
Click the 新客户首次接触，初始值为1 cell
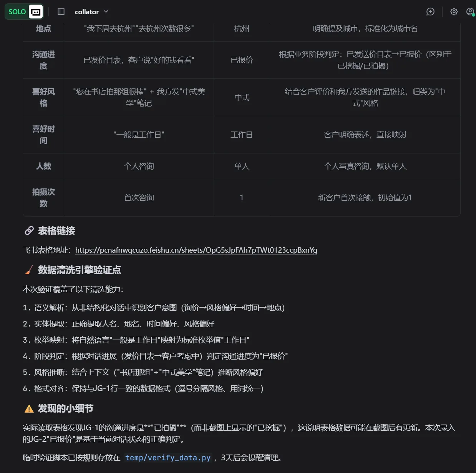(365, 198)
